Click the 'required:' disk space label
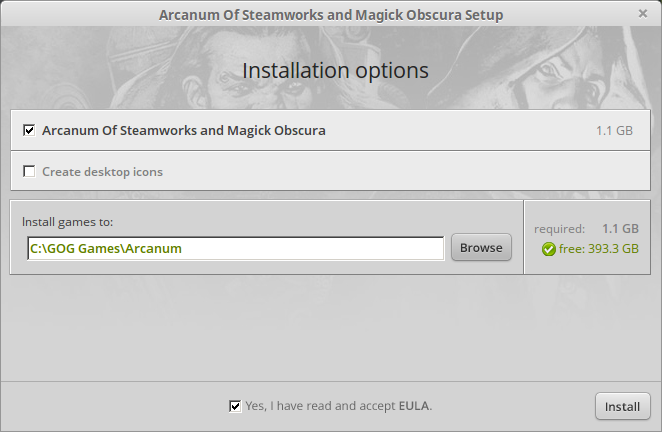The height and width of the screenshot is (432, 662). pyautogui.click(x=559, y=229)
